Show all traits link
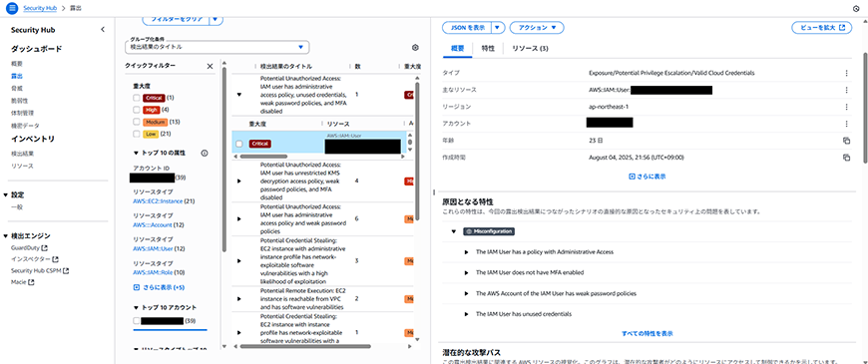 pyautogui.click(x=648, y=333)
